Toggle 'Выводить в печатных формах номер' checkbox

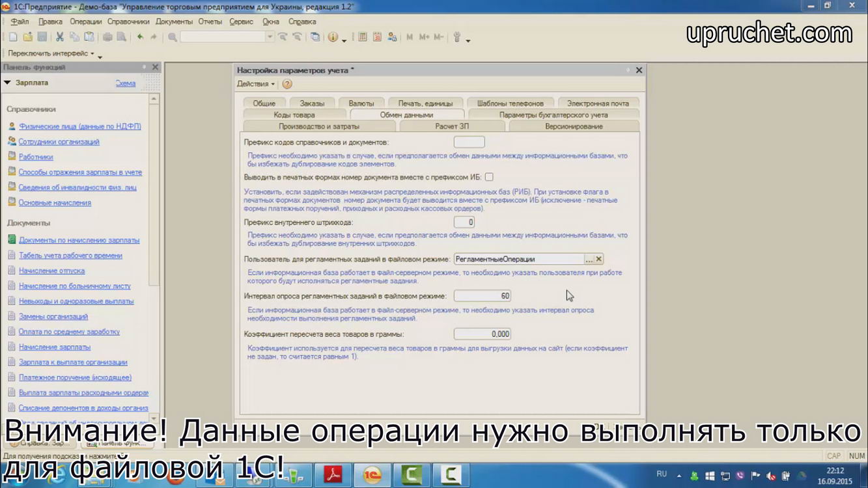point(489,176)
